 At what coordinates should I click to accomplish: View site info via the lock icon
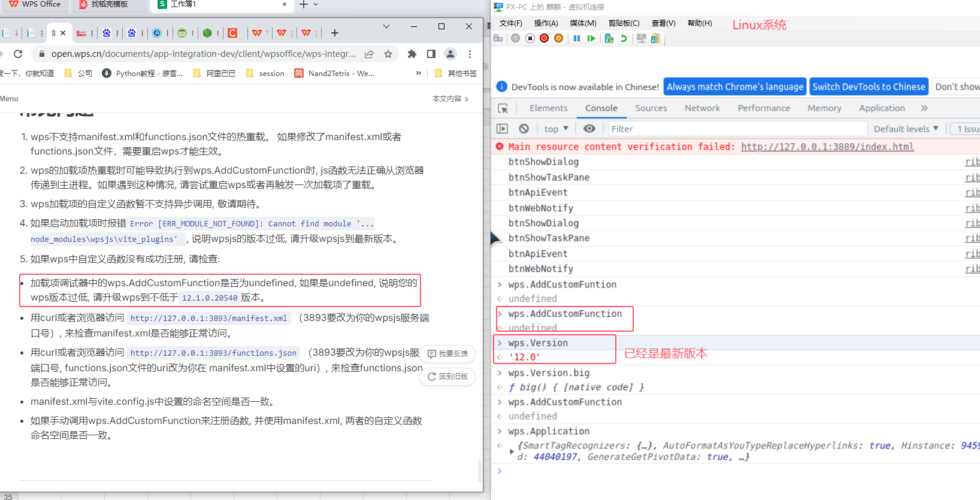(42, 54)
